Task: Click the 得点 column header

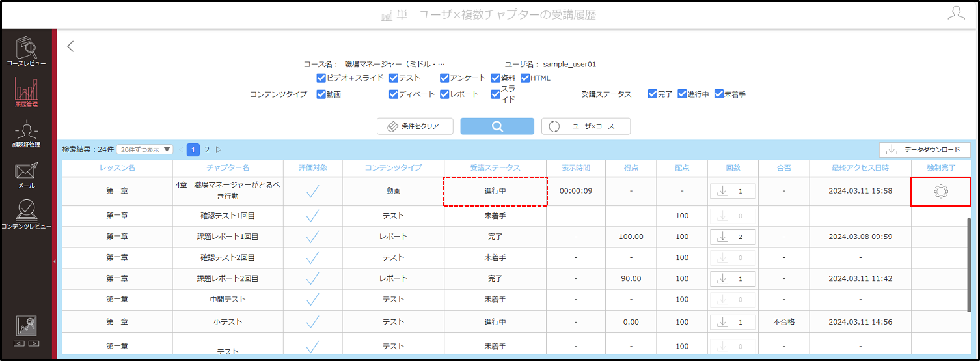Action: click(x=631, y=168)
